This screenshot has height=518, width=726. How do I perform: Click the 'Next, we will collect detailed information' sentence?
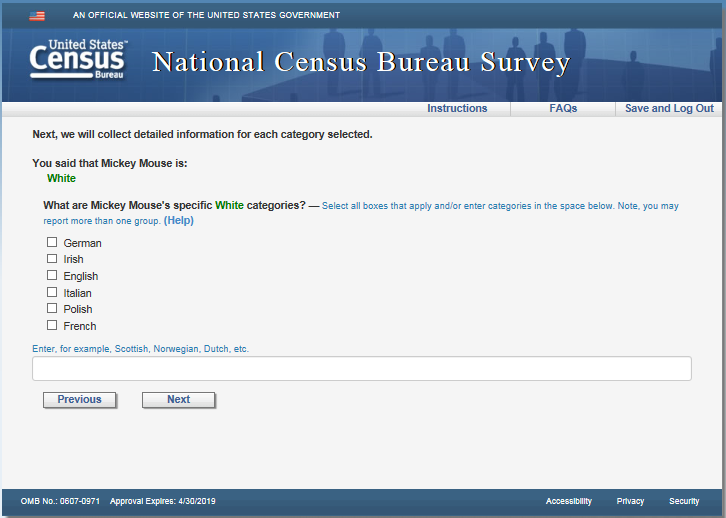pyautogui.click(x=202, y=134)
